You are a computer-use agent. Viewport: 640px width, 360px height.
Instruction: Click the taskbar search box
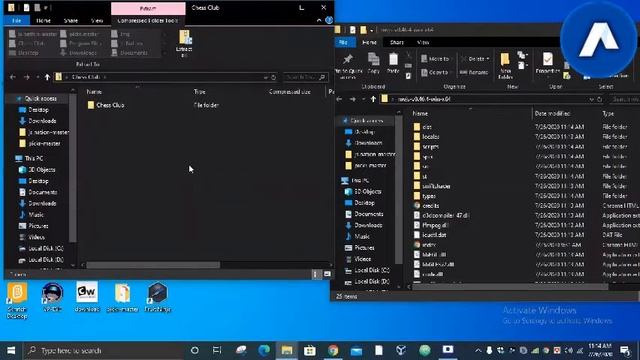103,351
